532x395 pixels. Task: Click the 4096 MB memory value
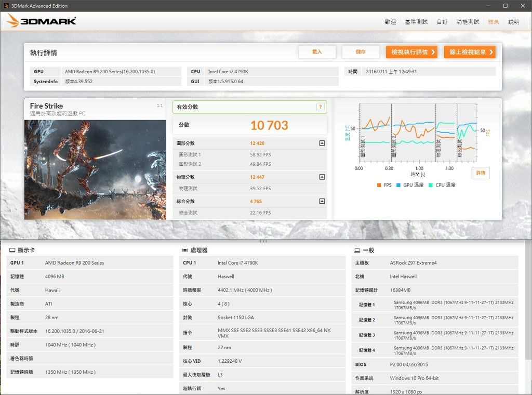55,276
